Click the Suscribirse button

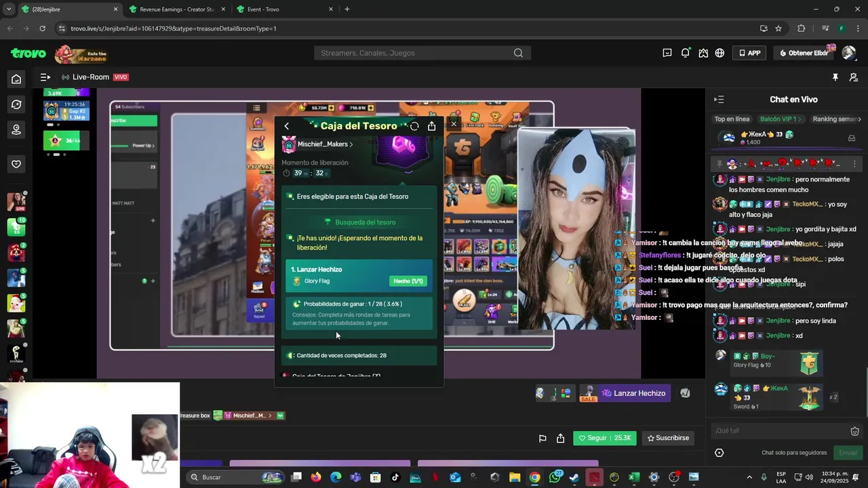[x=668, y=438]
